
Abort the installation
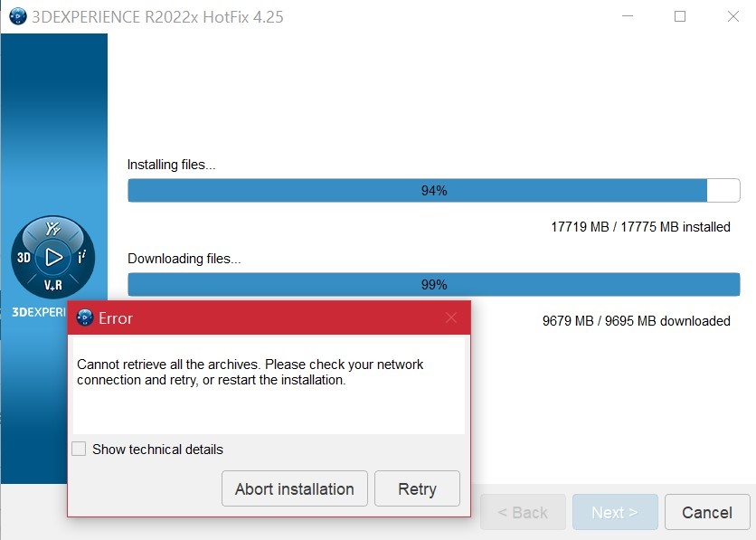[294, 489]
